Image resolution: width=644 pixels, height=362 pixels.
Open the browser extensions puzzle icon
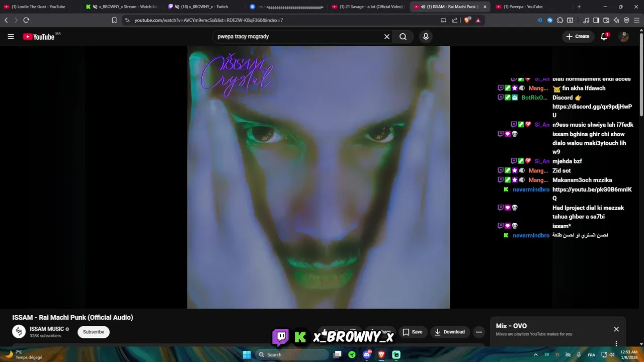560,20
